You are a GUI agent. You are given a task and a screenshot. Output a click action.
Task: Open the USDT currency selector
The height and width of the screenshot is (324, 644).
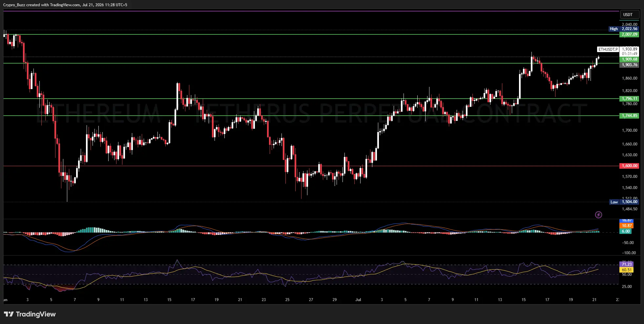[630, 15]
